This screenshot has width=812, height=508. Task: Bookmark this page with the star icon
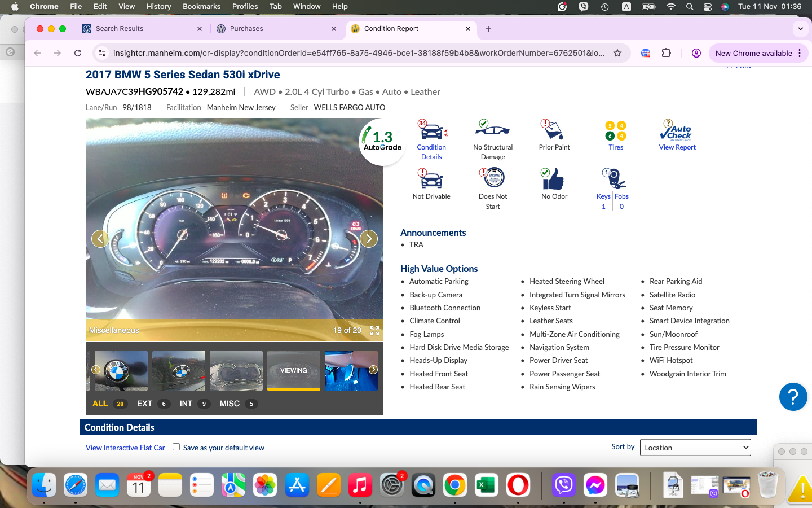(617, 53)
